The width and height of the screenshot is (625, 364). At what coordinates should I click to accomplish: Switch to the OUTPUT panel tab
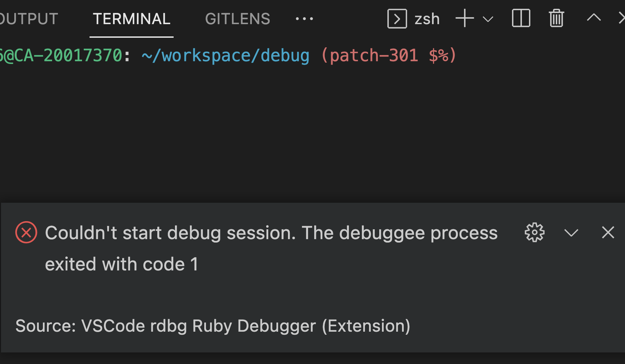[29, 19]
